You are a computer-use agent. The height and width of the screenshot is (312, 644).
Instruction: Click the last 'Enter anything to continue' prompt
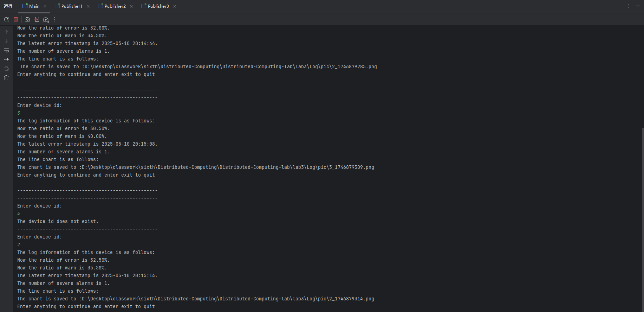tap(86, 307)
